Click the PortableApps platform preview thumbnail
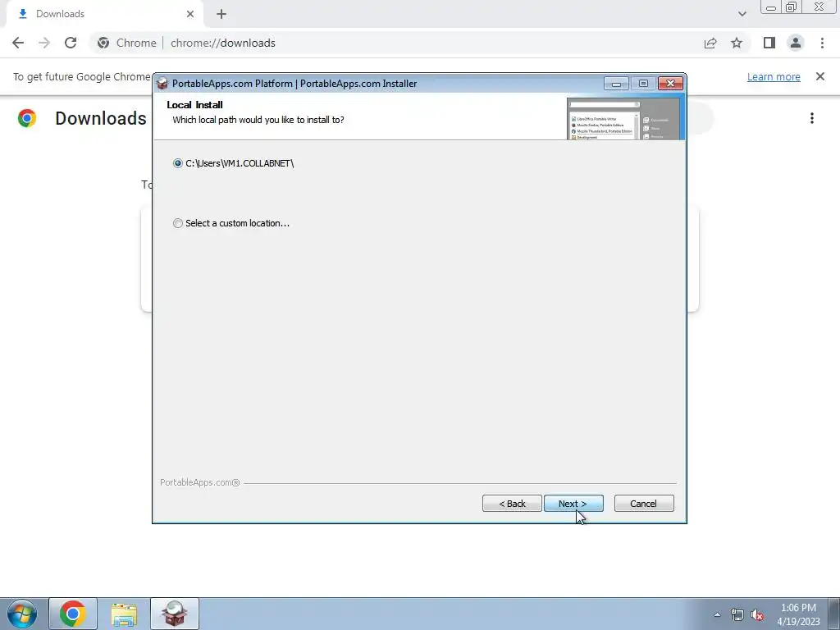Viewport: 840px width, 630px height. tap(623, 118)
